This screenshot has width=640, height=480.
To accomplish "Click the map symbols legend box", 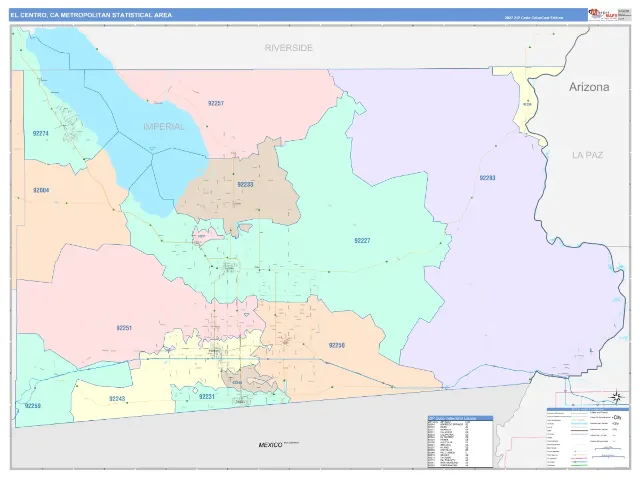I will pos(588,438).
